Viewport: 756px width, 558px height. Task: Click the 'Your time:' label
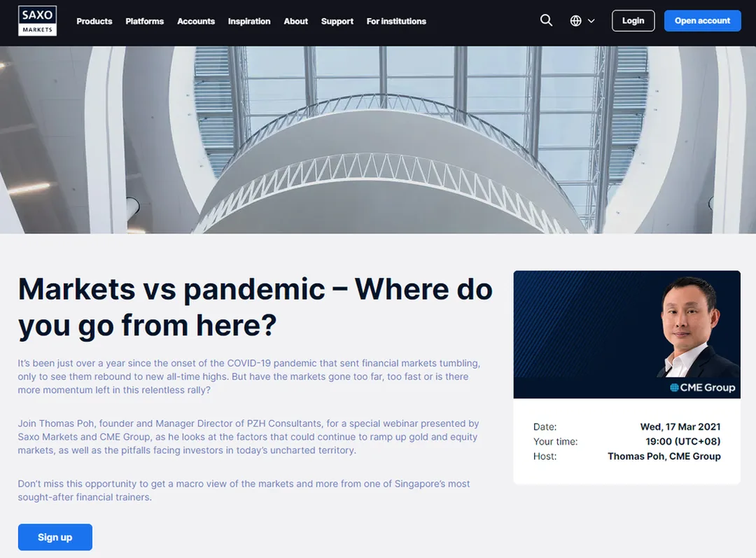click(555, 441)
